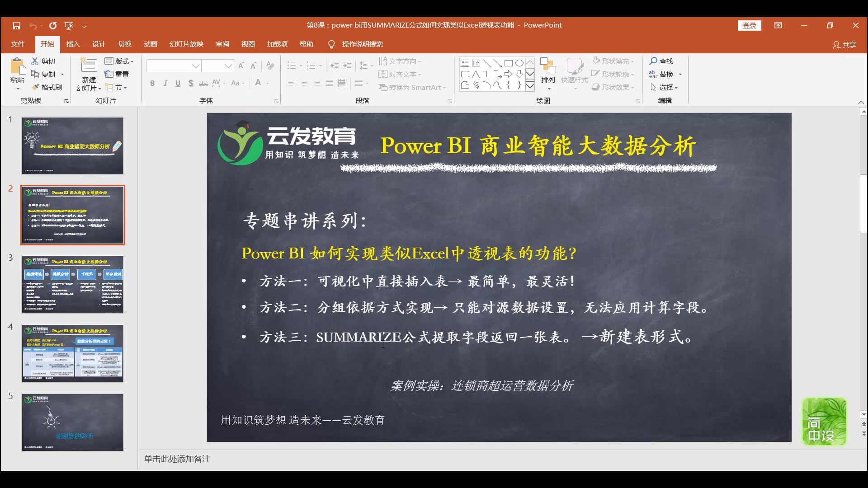Select slide 3 thumbnail in the panel

pyautogui.click(x=72, y=284)
